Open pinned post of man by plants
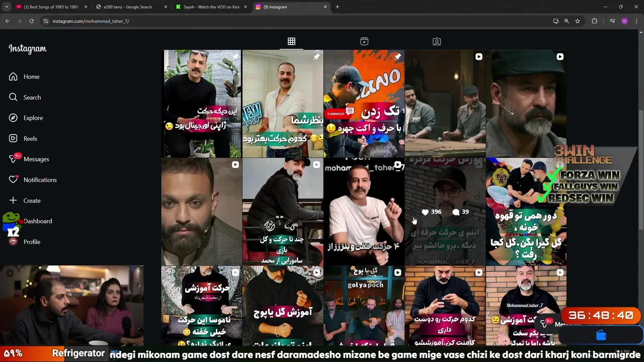This screenshot has height=362, width=644. [x=201, y=104]
